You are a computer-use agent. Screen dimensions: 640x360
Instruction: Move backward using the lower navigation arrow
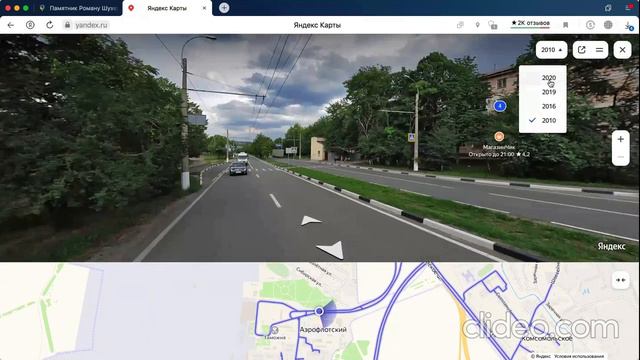point(331,249)
